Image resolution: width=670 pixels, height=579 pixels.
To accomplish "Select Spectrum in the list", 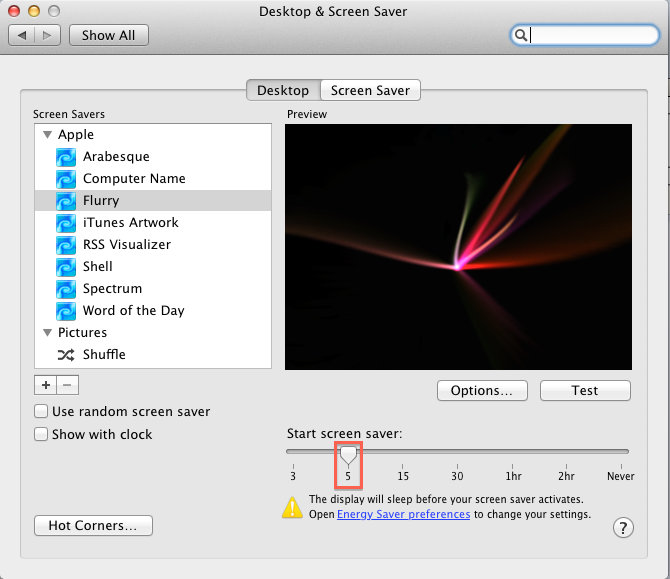I will click(x=153, y=289).
